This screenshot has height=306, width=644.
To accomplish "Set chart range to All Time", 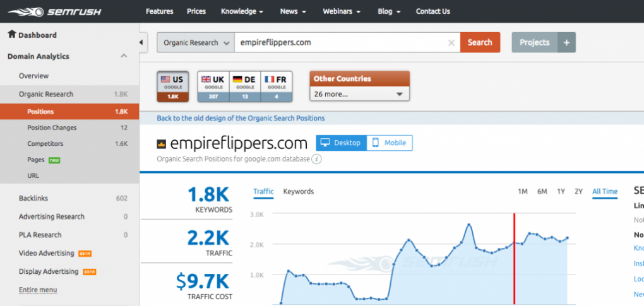I will 605,192.
